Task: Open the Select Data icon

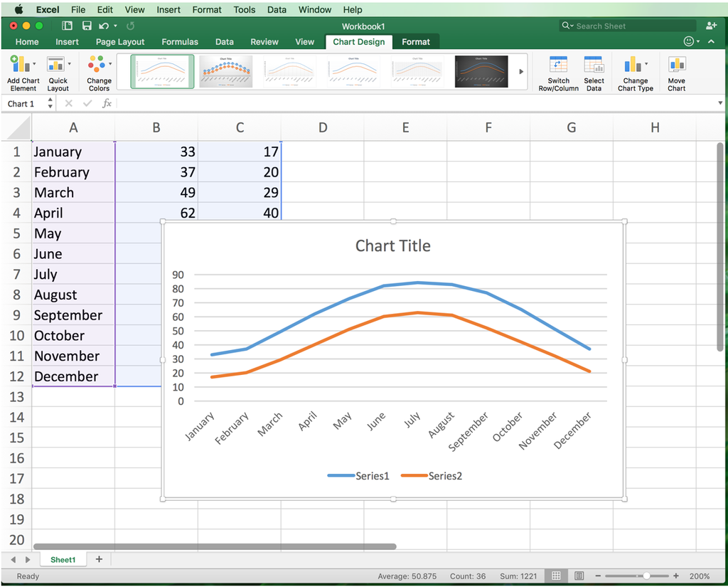Action: point(594,64)
